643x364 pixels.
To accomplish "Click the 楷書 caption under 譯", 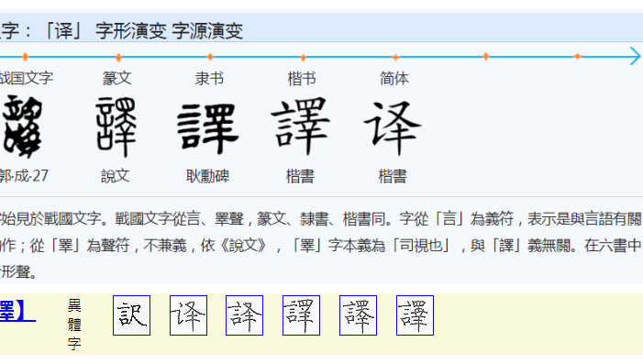I will [x=300, y=177].
